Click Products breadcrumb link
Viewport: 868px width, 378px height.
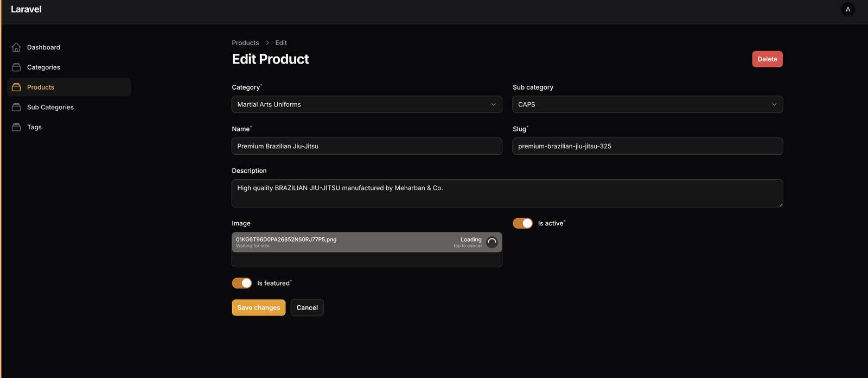coord(245,43)
